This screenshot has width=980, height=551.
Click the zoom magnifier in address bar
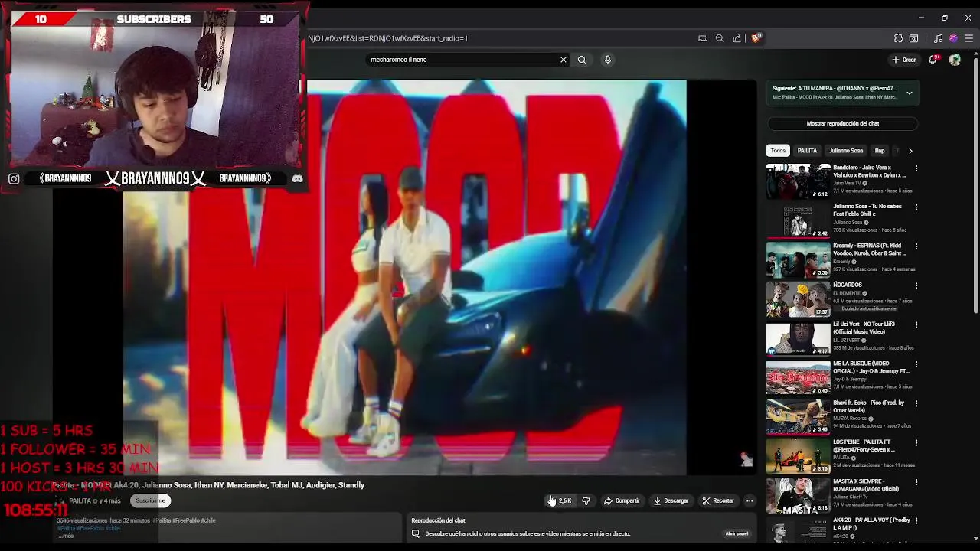(x=720, y=38)
